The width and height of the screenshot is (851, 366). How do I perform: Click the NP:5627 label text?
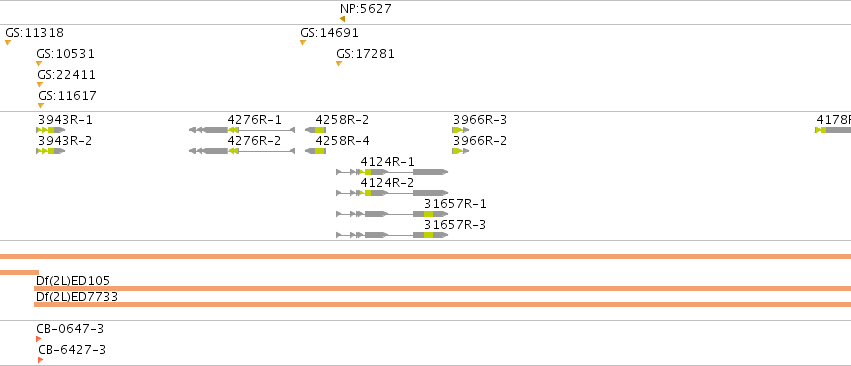[x=366, y=9]
